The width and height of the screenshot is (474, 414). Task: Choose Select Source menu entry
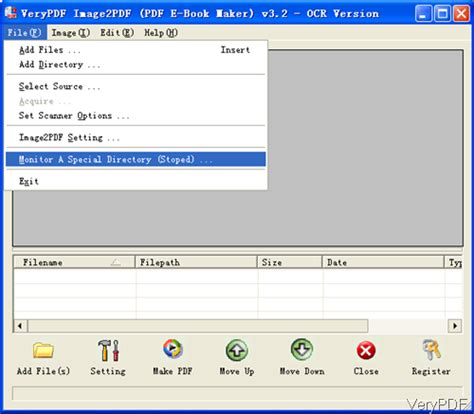[136, 87]
